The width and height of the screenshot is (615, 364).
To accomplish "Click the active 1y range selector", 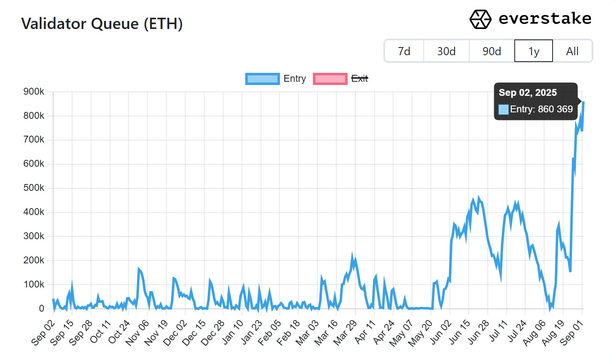I will point(533,51).
